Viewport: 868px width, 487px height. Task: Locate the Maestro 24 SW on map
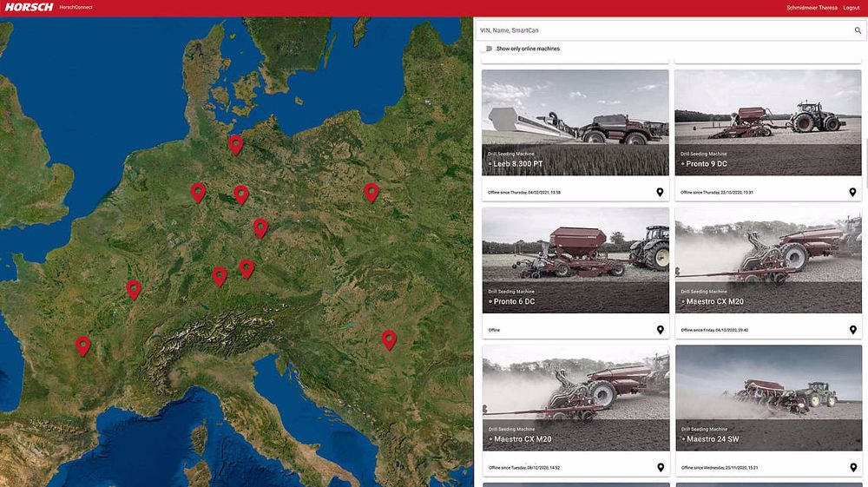(x=852, y=468)
